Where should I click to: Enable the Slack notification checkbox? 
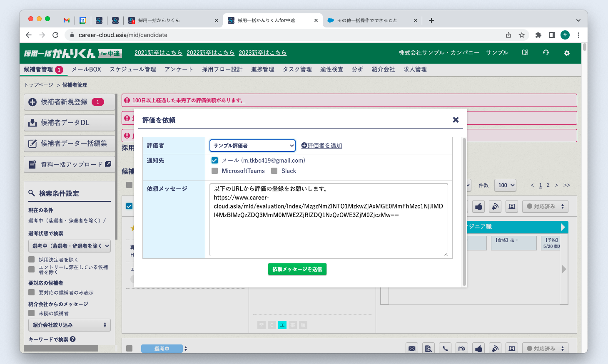point(274,171)
